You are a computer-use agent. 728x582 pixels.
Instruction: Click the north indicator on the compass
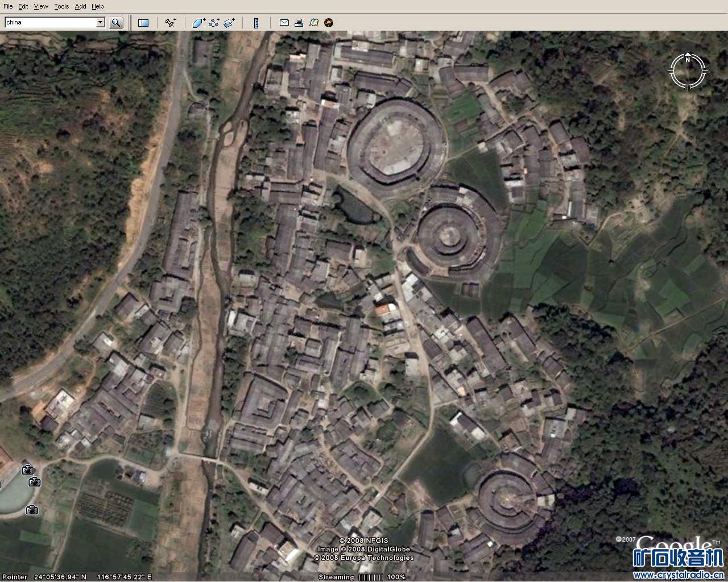click(x=688, y=59)
